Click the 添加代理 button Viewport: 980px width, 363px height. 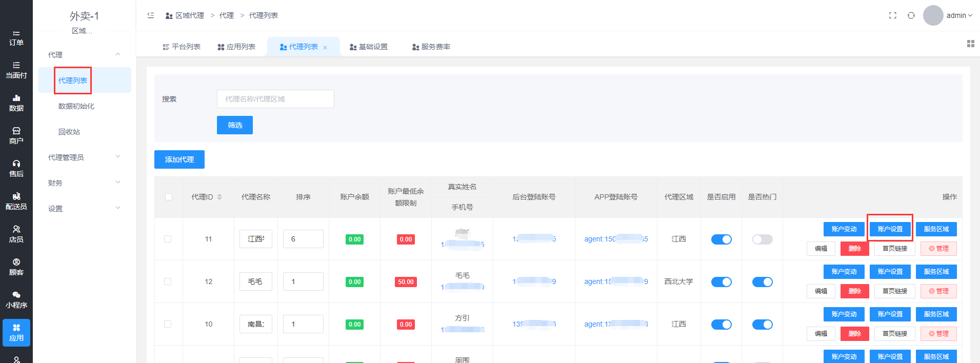[179, 159]
